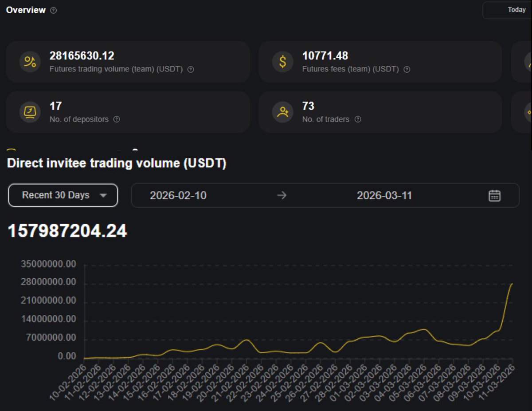Open the Today period selector

coord(507,10)
